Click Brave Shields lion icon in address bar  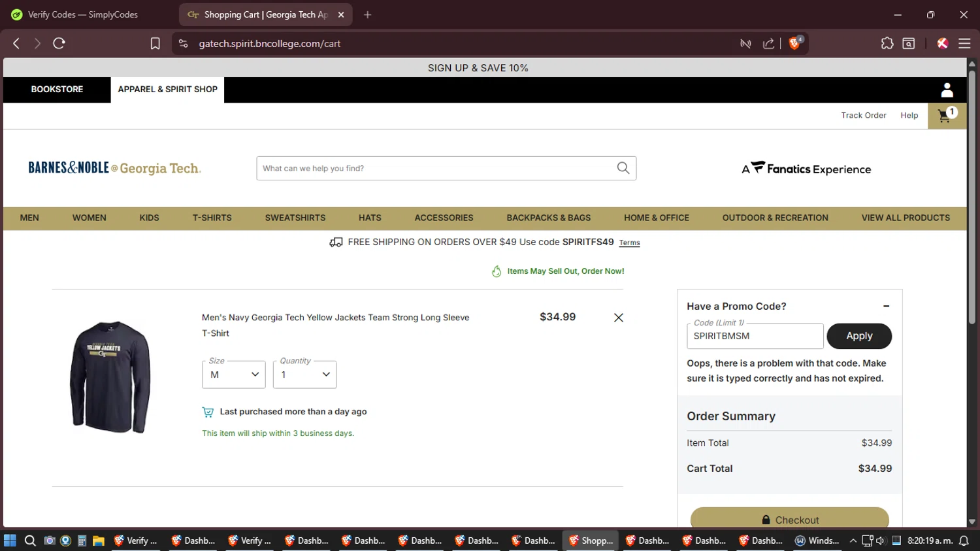(x=795, y=43)
